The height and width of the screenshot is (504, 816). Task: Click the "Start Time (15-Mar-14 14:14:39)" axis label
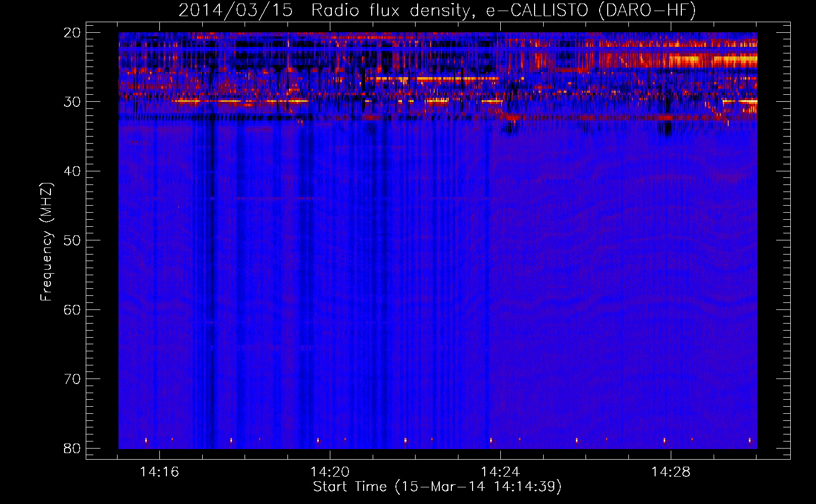tap(437, 487)
